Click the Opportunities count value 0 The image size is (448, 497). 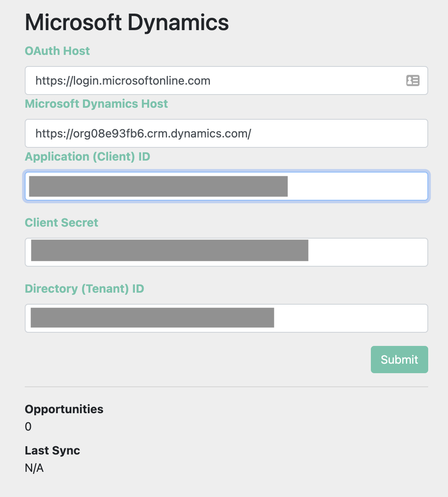coord(28,426)
